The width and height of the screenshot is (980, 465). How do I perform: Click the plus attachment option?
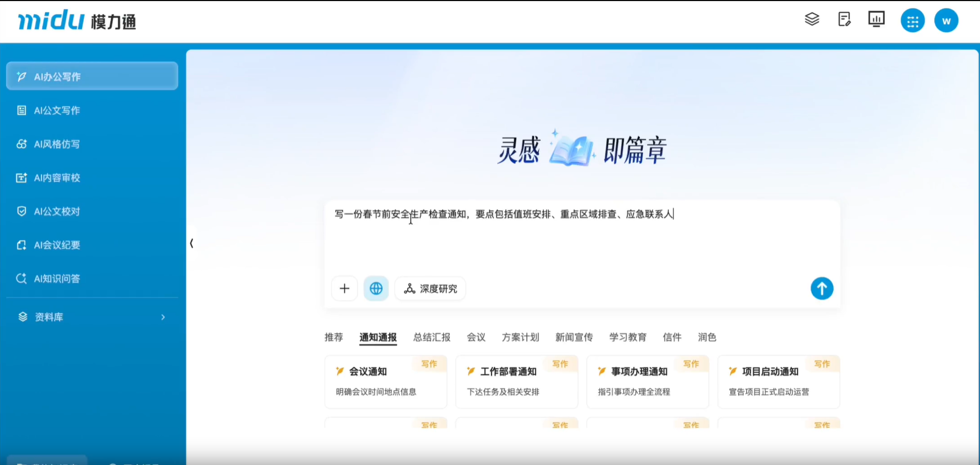pos(344,289)
